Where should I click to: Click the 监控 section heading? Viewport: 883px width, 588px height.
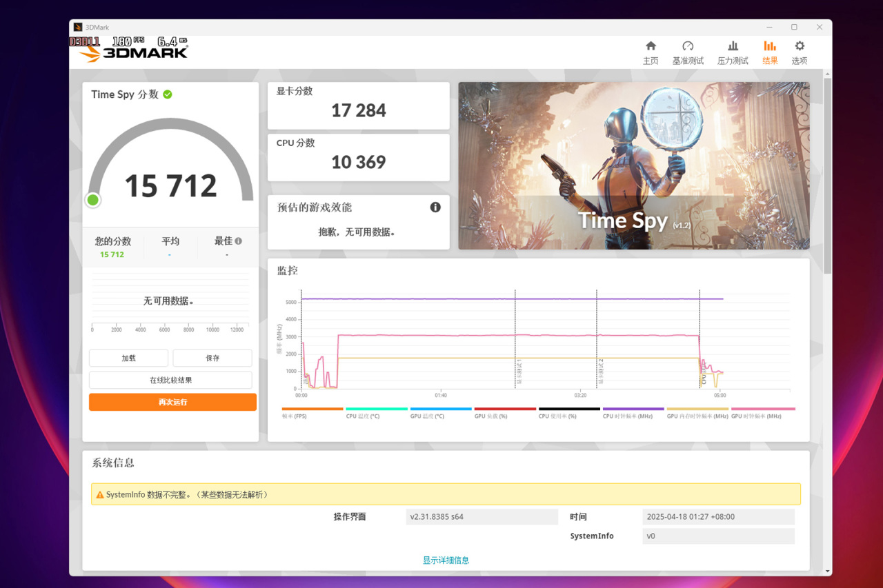(x=288, y=270)
